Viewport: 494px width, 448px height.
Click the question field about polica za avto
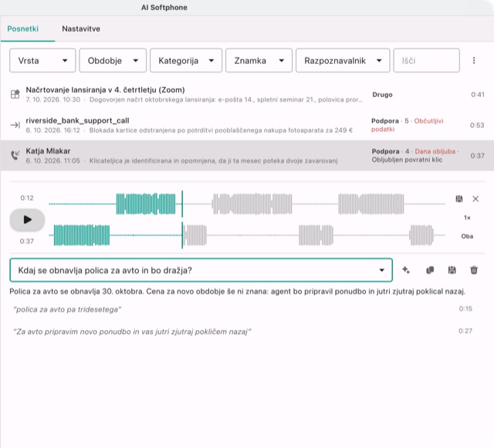point(201,270)
